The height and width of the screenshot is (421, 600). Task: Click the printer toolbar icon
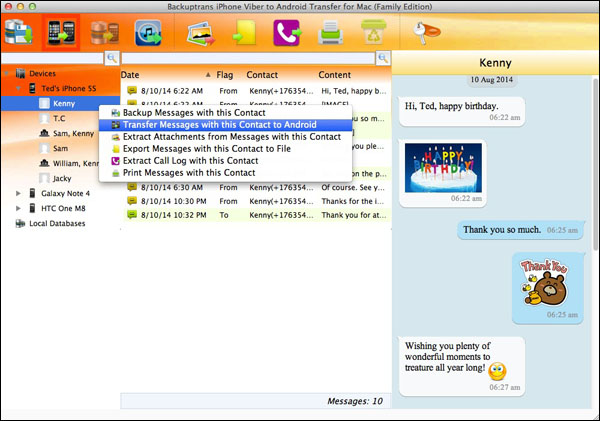pos(331,33)
